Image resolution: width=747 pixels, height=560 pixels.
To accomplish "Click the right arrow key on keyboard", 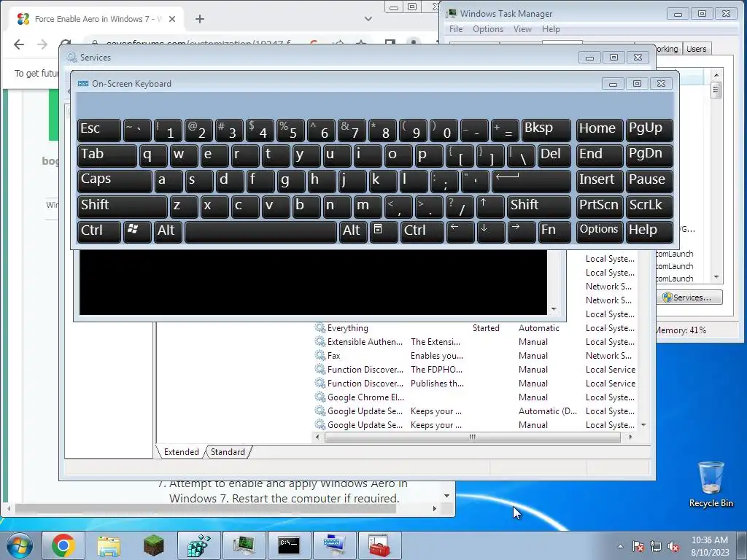I will [x=521, y=232].
